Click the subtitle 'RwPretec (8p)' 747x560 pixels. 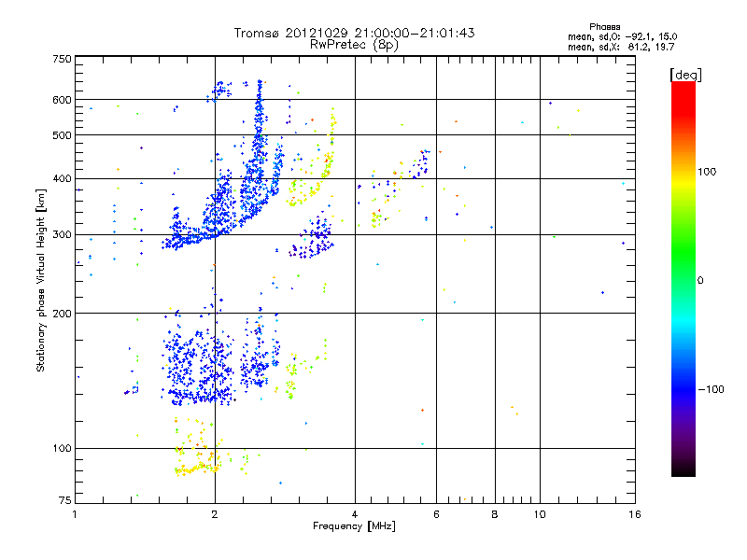354,45
